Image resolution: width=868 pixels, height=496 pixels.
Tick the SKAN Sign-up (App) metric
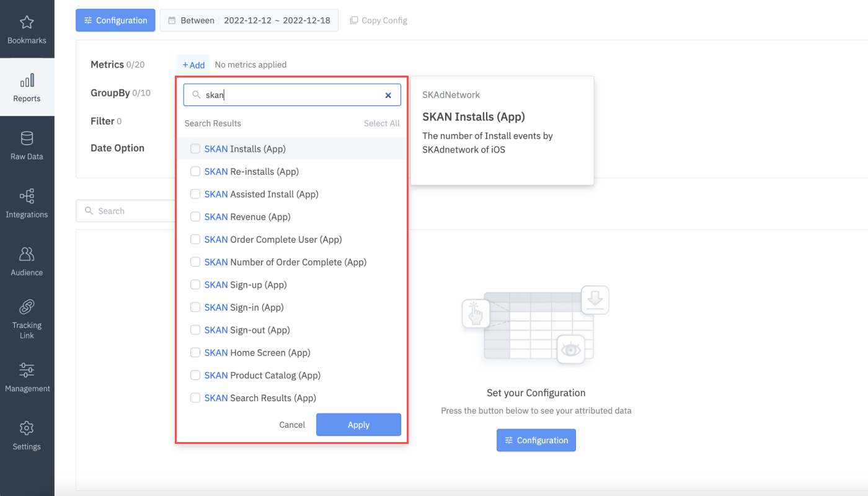coord(195,285)
